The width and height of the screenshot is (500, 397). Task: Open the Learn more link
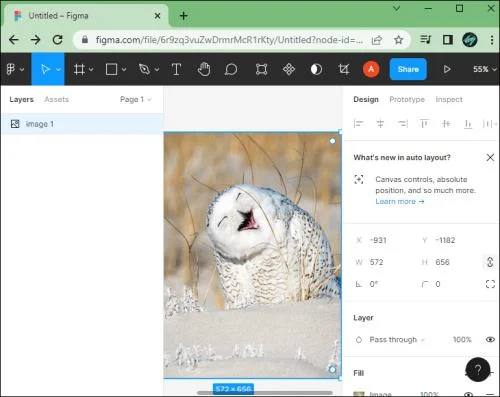[399, 201]
